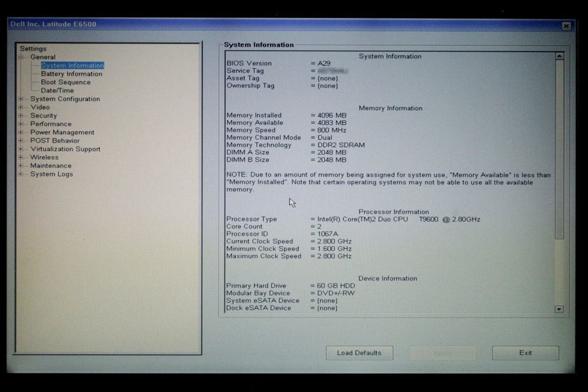This screenshot has width=588, height=392.
Task: Click the Current Clock Speed value
Action: tap(334, 241)
